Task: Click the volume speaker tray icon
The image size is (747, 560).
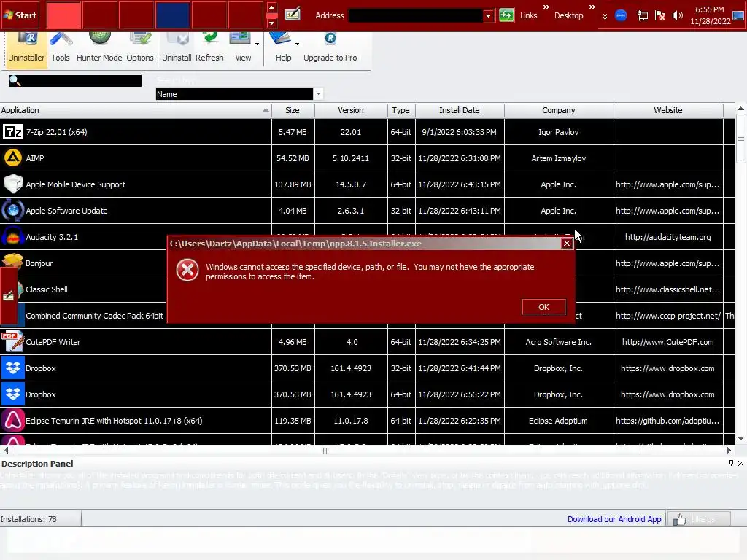Action: [677, 16]
